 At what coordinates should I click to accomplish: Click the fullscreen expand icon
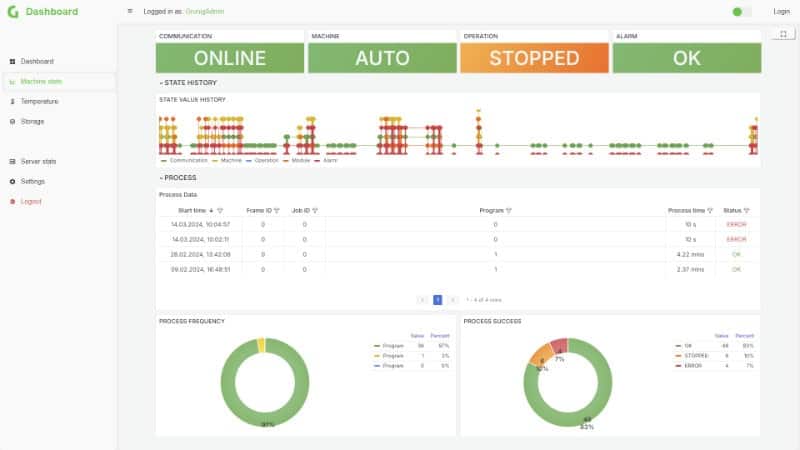click(x=783, y=34)
